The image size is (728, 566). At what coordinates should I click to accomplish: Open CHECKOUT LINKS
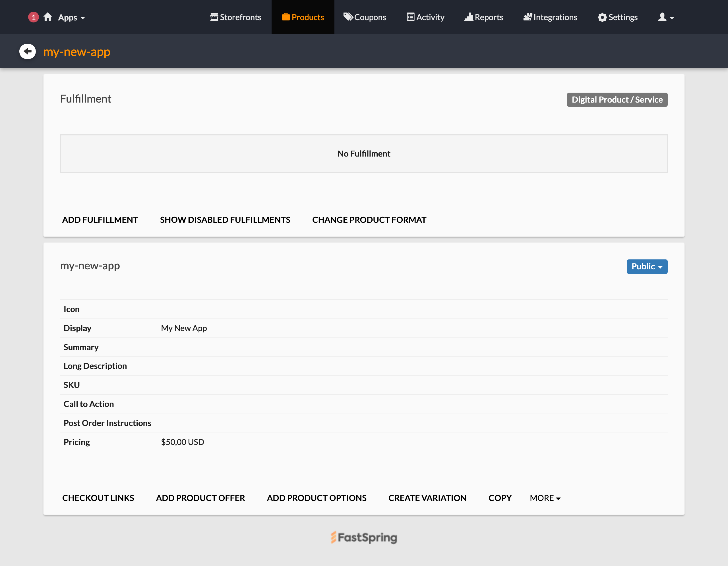98,498
